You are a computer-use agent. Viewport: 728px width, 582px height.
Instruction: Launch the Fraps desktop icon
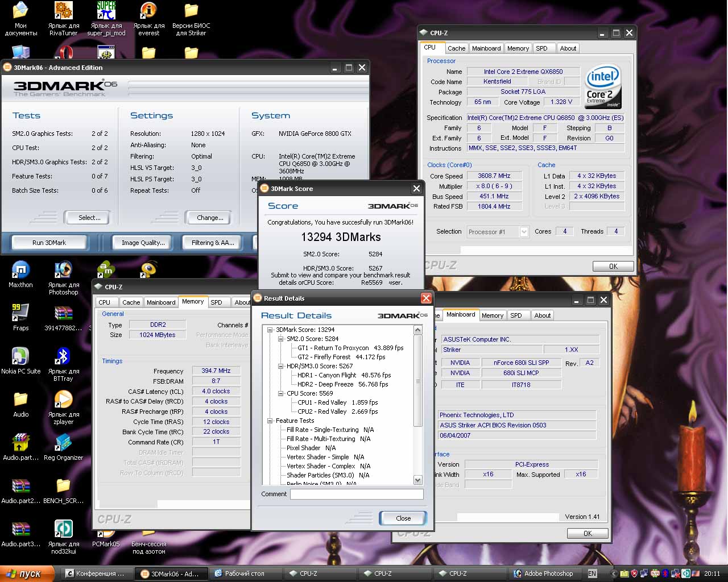tap(20, 317)
